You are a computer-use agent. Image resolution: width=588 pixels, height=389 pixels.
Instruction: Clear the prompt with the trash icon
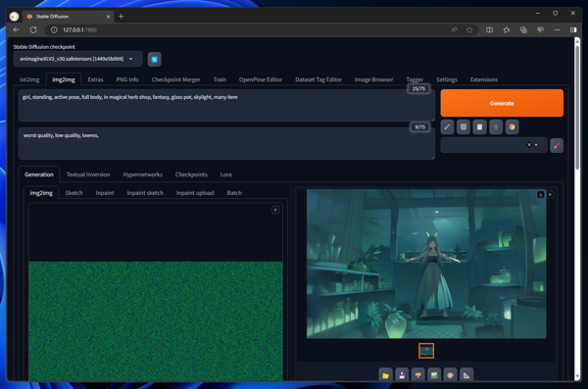pos(464,127)
